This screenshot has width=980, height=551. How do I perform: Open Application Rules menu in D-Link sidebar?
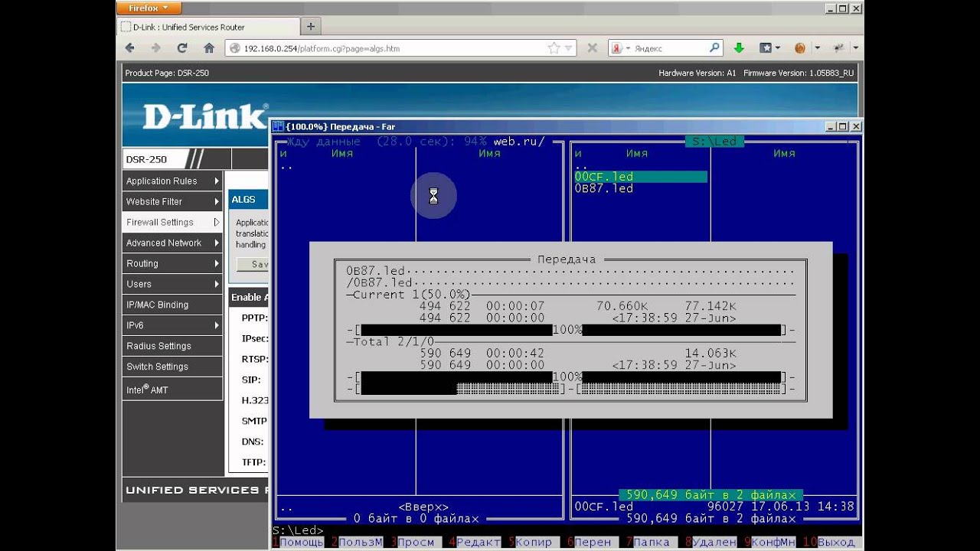tap(172, 181)
